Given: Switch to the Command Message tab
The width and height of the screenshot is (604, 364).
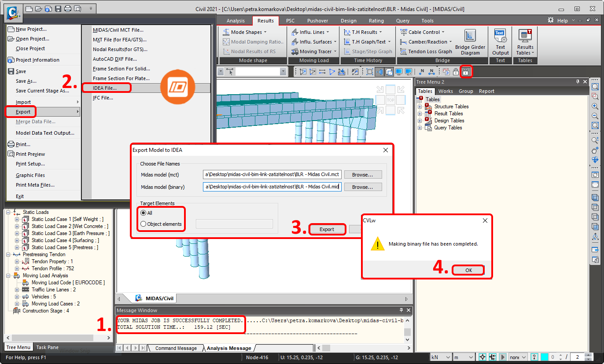Looking at the screenshot, I should tap(176, 348).
